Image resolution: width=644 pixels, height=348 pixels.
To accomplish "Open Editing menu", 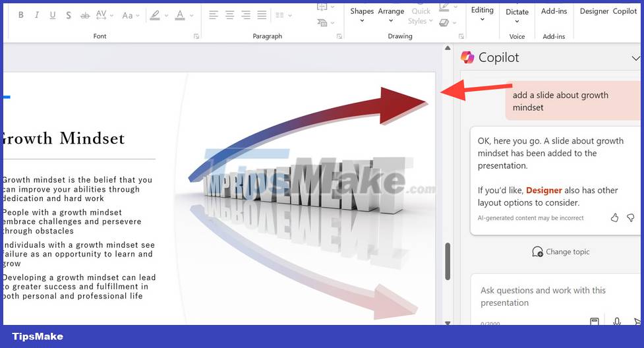I will (x=483, y=14).
